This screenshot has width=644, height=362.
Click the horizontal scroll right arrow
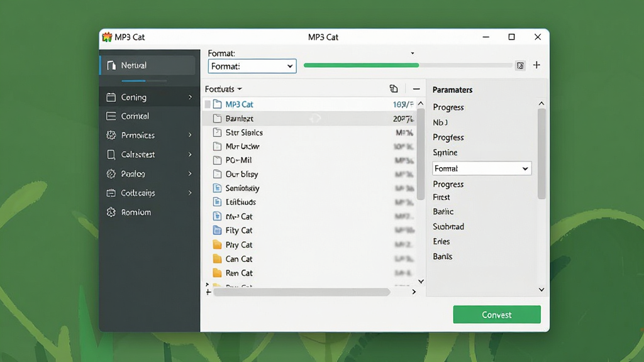click(414, 292)
